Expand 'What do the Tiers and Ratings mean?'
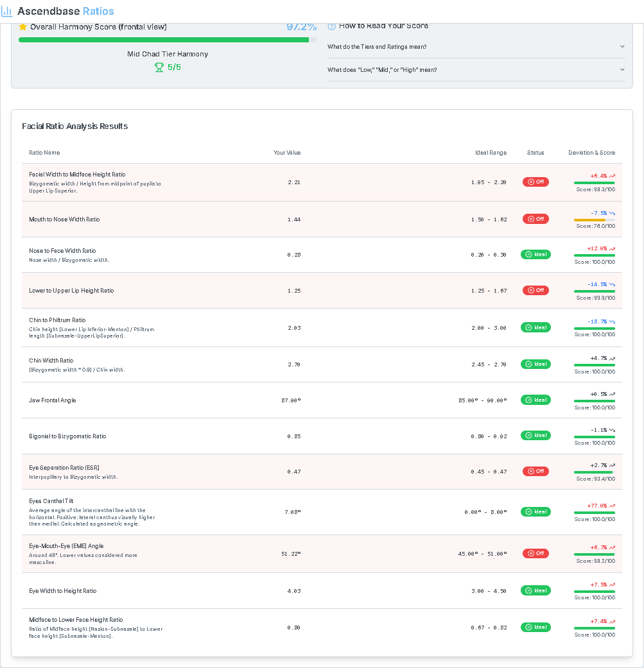644x668 pixels. click(x=377, y=47)
